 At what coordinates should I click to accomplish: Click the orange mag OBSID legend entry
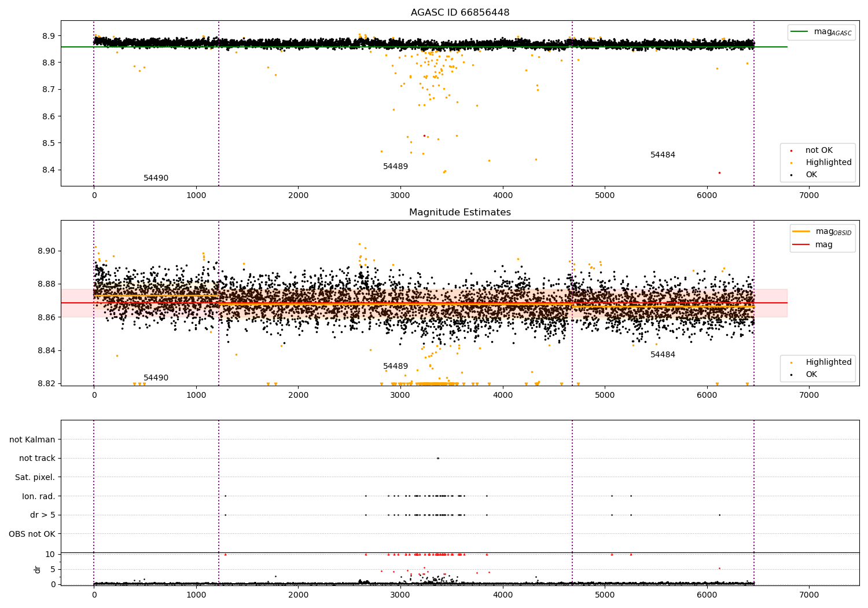822,232
